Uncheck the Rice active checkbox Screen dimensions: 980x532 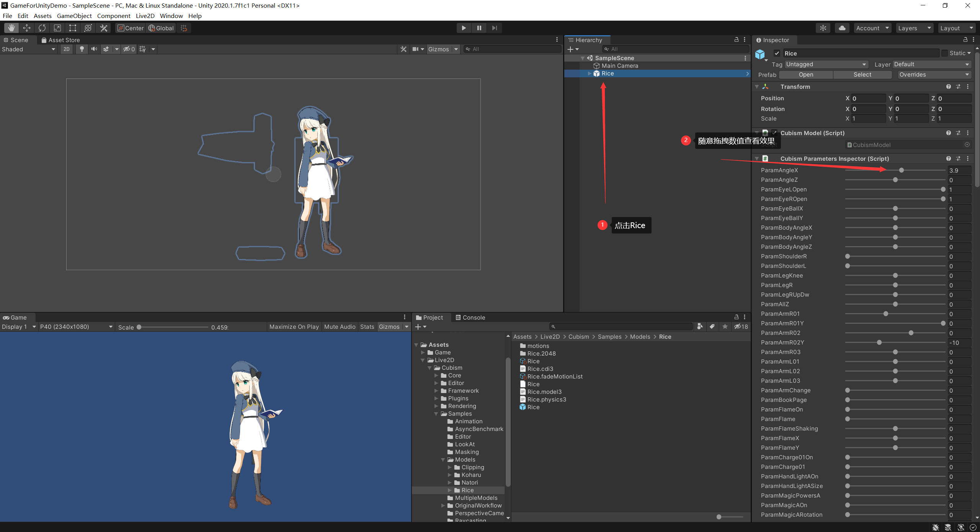777,53
